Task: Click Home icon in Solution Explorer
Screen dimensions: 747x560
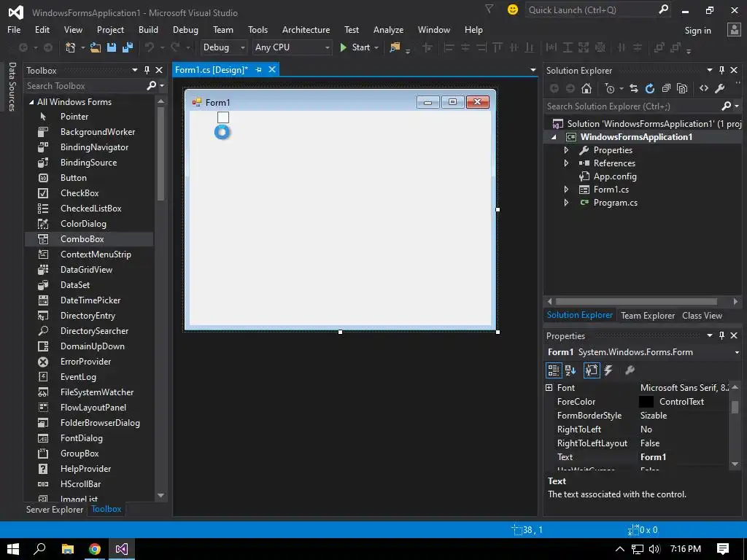Action: [587, 88]
